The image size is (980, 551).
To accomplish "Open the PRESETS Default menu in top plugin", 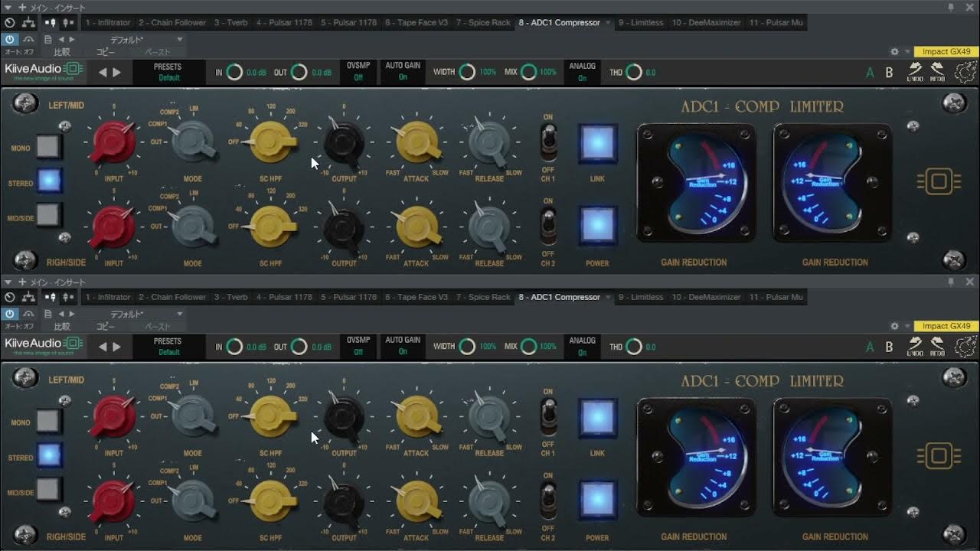I will (x=169, y=72).
